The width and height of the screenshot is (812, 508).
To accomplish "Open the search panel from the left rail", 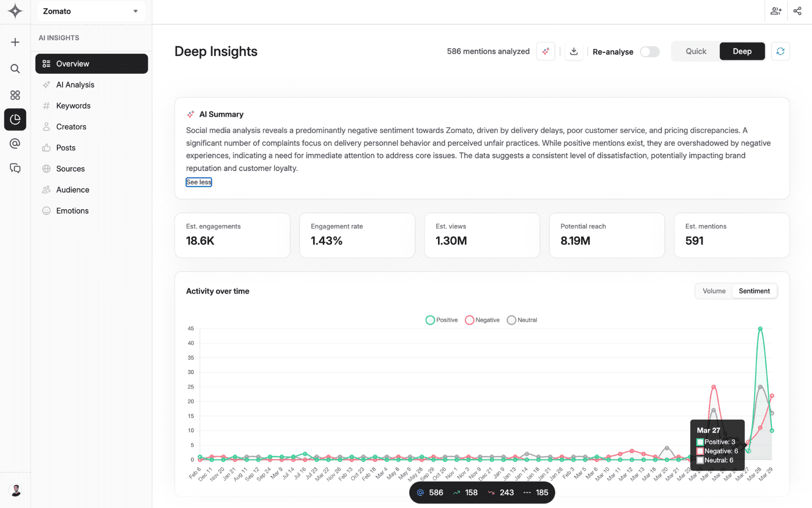I will point(15,69).
